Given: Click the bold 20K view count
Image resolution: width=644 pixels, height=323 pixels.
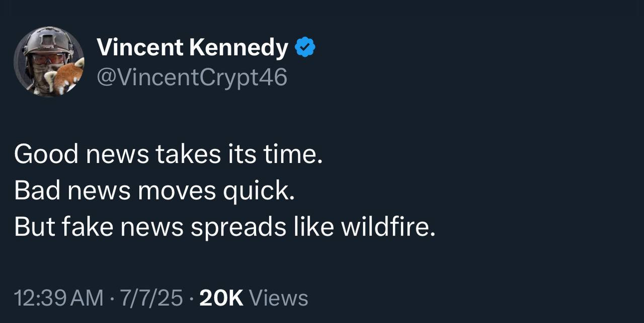Looking at the screenshot, I should [221, 298].
